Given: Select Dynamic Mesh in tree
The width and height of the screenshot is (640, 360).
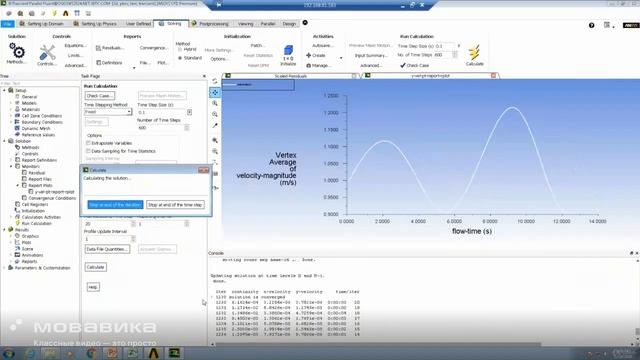Looking at the screenshot, I should tap(36, 128).
